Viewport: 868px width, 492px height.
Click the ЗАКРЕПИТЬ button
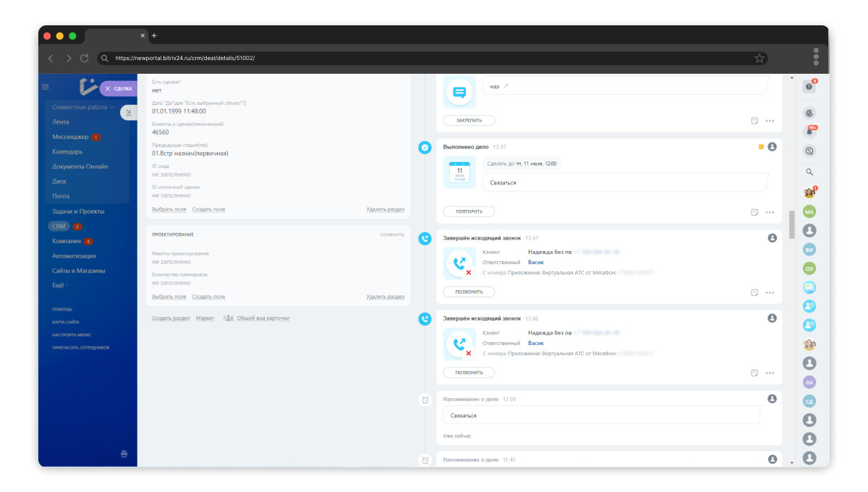pyautogui.click(x=469, y=121)
